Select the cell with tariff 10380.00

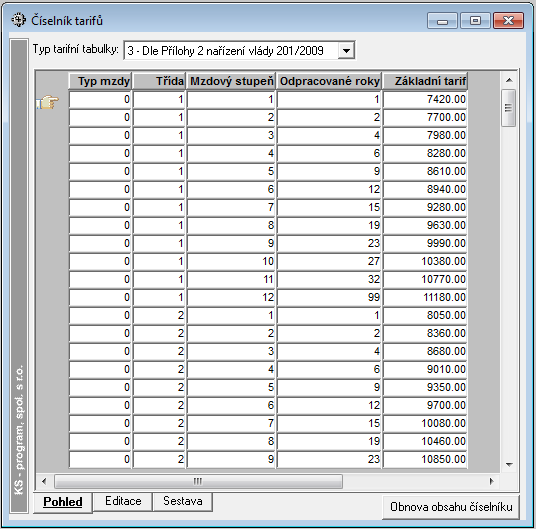click(x=425, y=261)
